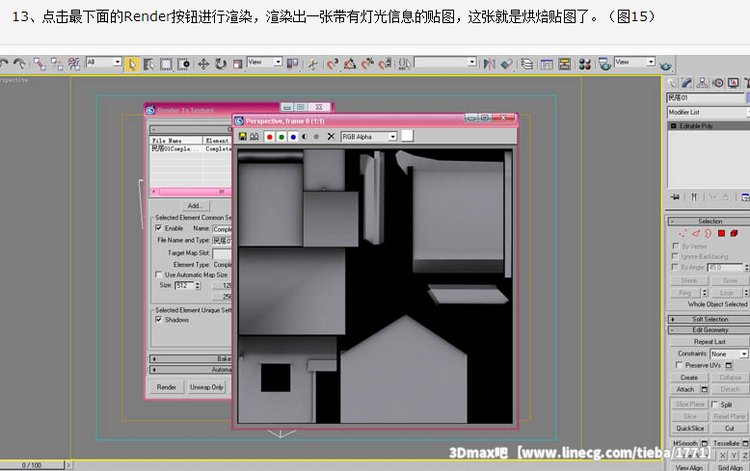
Task: Activate the Select and Scale tool
Action: (238, 64)
